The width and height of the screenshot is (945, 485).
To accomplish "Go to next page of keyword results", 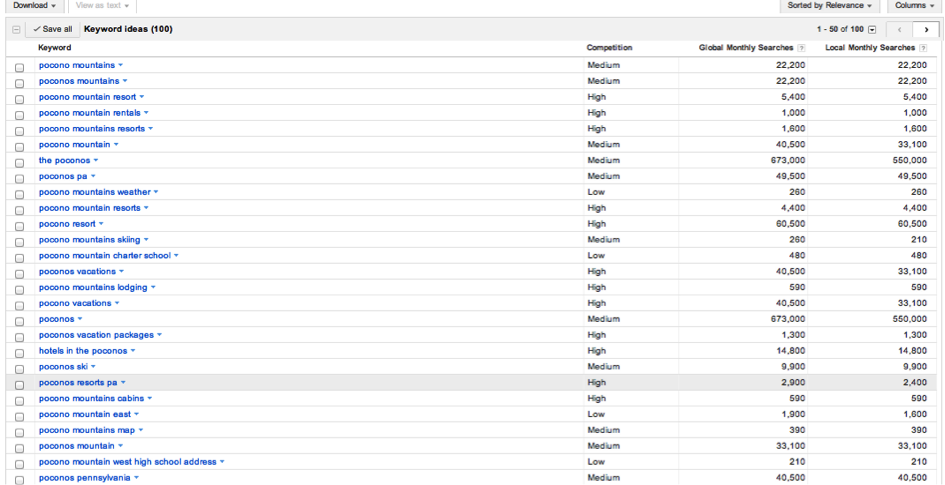I will (x=926, y=30).
